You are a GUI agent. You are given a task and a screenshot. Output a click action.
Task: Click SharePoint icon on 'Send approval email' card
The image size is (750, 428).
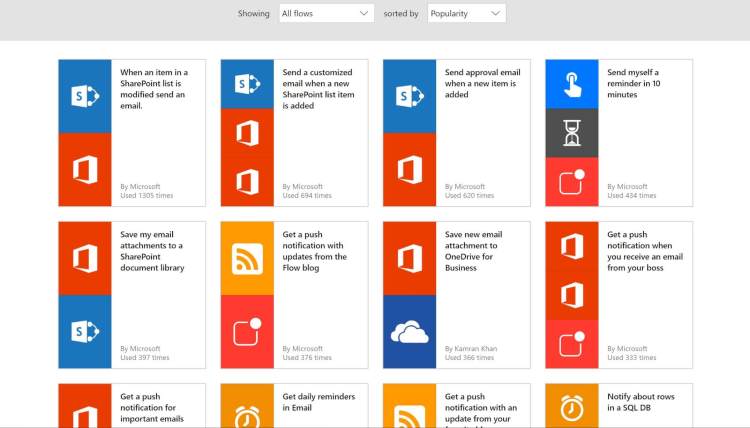pyautogui.click(x=409, y=96)
